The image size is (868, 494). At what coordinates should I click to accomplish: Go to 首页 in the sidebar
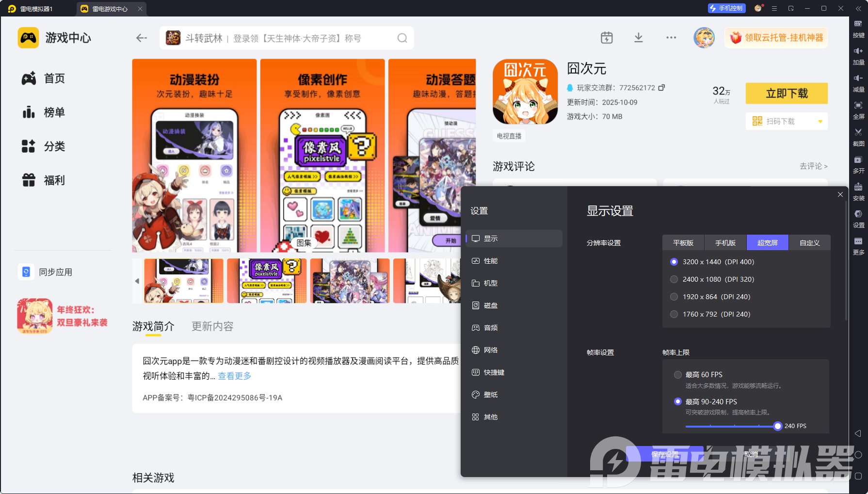click(x=43, y=79)
